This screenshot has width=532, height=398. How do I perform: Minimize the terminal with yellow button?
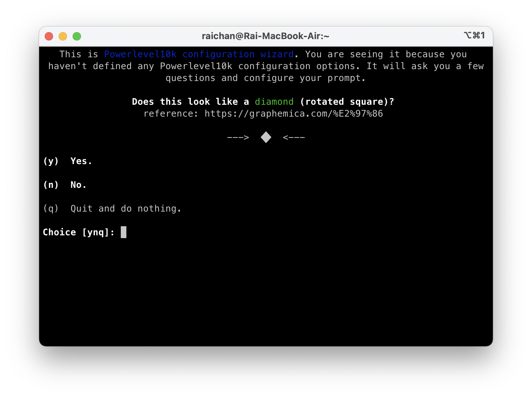(x=63, y=36)
